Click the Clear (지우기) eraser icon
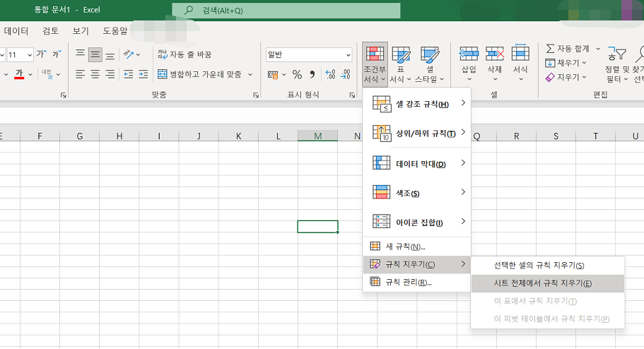This screenshot has width=644, height=349. 550,77
